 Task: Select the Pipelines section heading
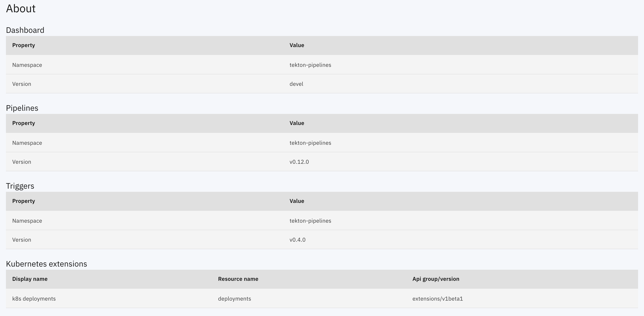point(22,108)
